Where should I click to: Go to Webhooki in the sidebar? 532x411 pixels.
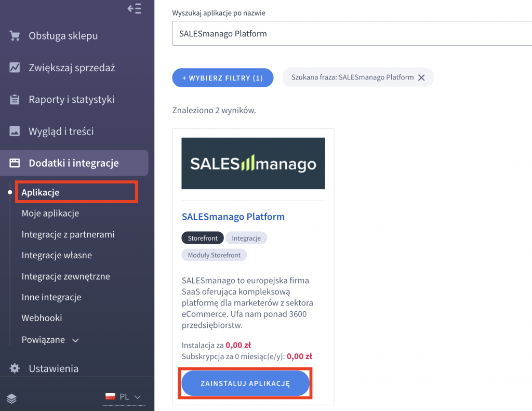coord(42,317)
